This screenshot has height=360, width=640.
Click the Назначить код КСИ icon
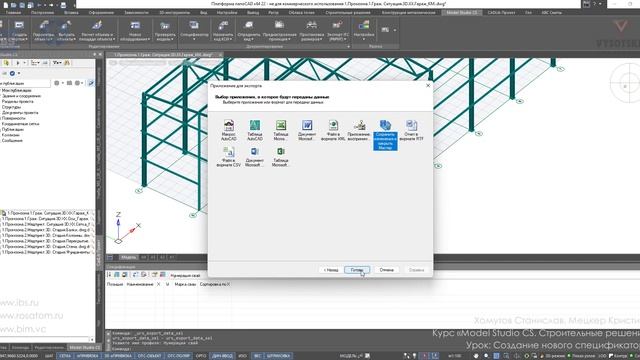[223, 31]
